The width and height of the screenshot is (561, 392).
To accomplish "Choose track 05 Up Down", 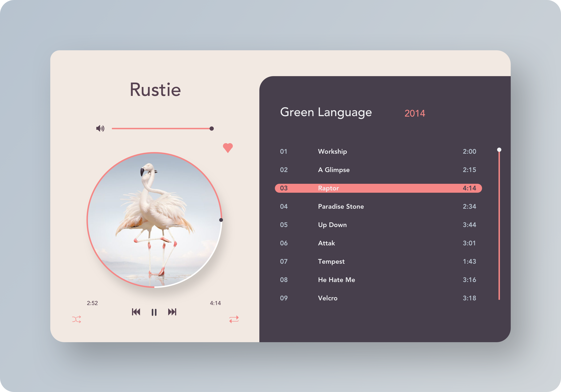I will click(x=332, y=225).
